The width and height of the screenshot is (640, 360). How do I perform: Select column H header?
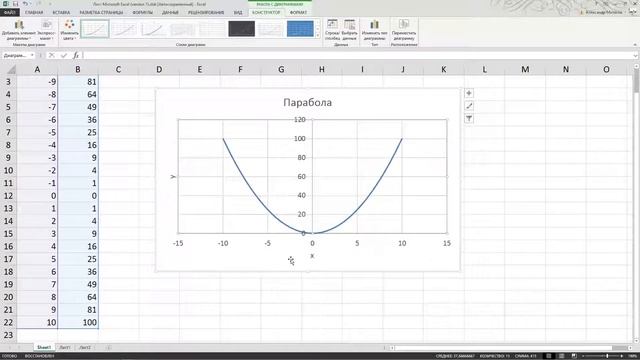[322, 69]
